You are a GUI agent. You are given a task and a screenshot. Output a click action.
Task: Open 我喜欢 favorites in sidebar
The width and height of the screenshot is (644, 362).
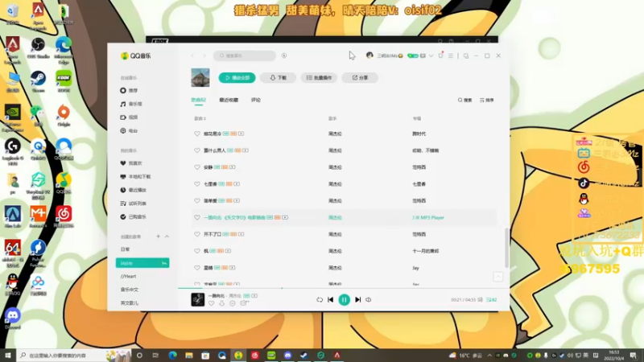[131, 163]
